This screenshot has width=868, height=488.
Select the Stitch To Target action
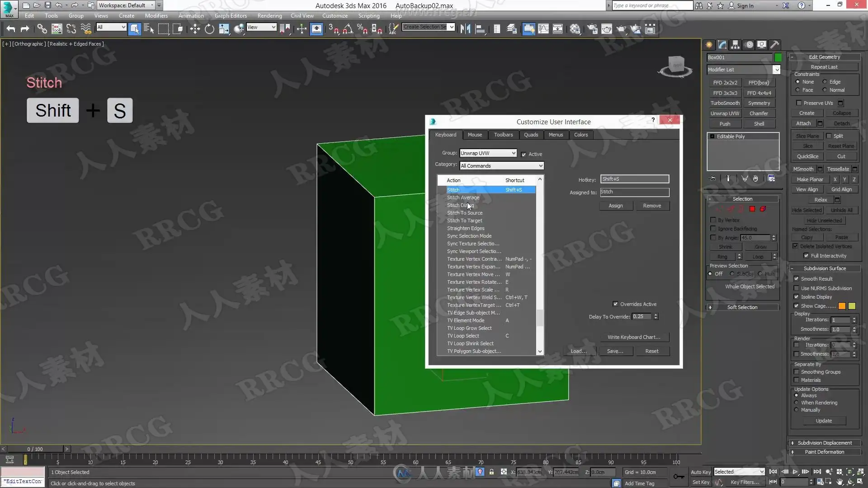(x=464, y=221)
